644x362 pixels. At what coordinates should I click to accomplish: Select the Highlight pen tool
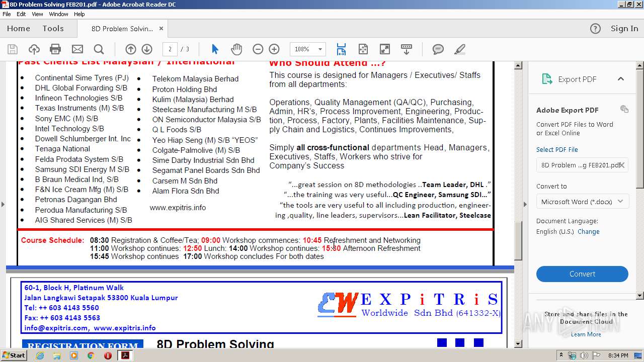click(x=459, y=49)
